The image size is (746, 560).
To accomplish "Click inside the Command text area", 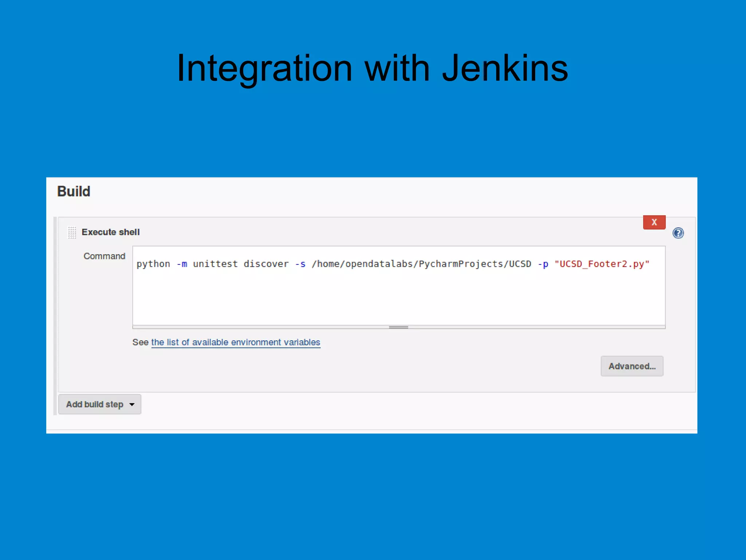I will click(x=398, y=286).
